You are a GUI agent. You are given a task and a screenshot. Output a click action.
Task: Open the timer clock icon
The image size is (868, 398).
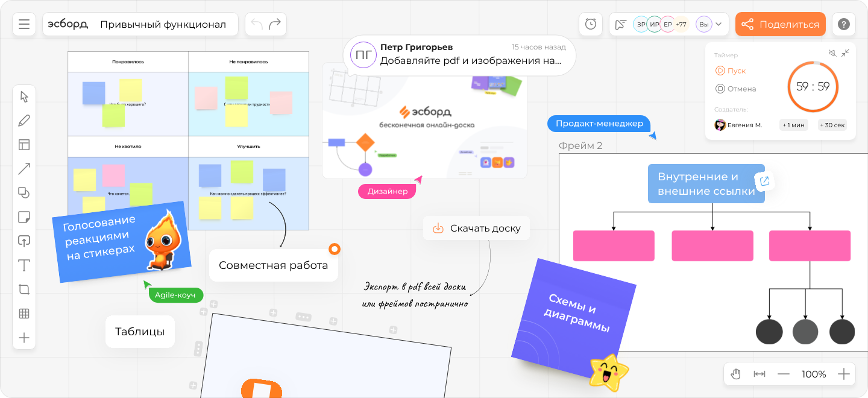point(591,24)
